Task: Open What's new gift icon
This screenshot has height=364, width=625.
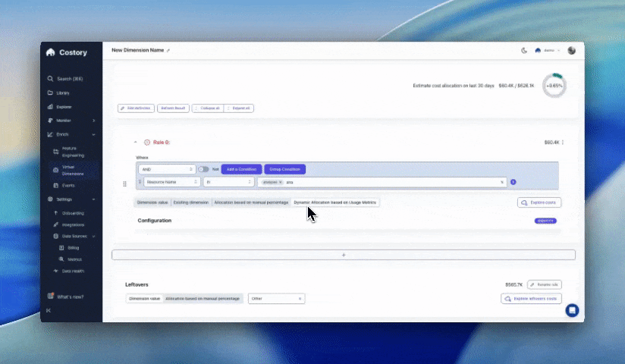Action: (x=51, y=297)
